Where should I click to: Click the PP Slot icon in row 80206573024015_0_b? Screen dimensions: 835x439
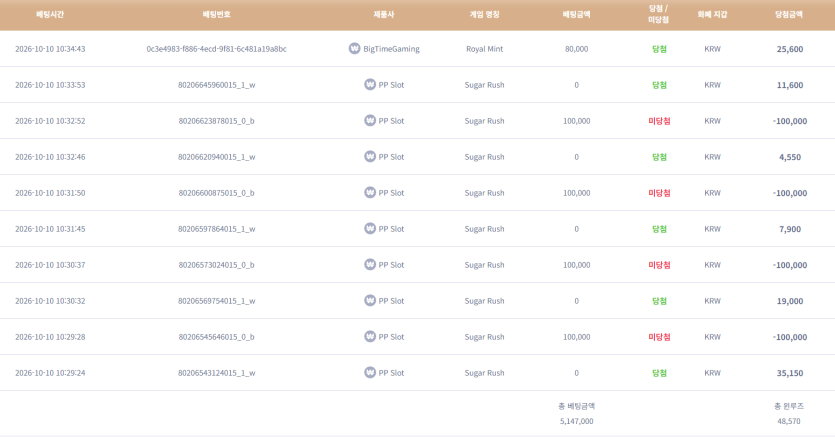370,265
